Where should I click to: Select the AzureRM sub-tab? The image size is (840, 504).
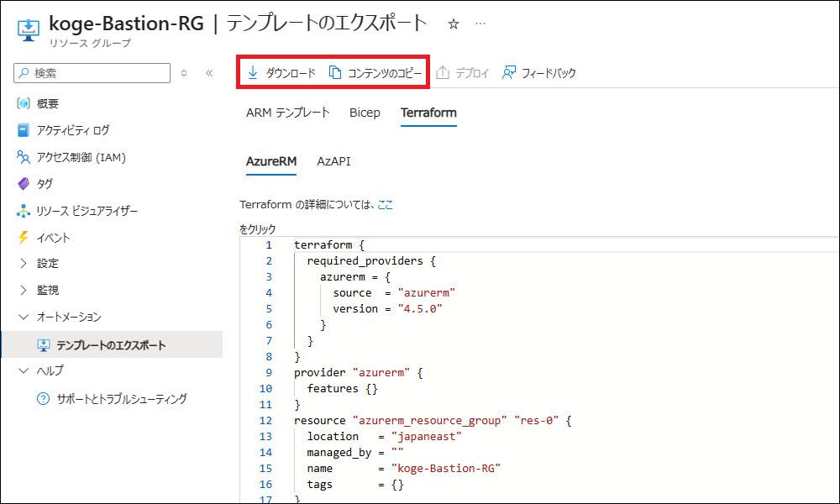pos(271,161)
